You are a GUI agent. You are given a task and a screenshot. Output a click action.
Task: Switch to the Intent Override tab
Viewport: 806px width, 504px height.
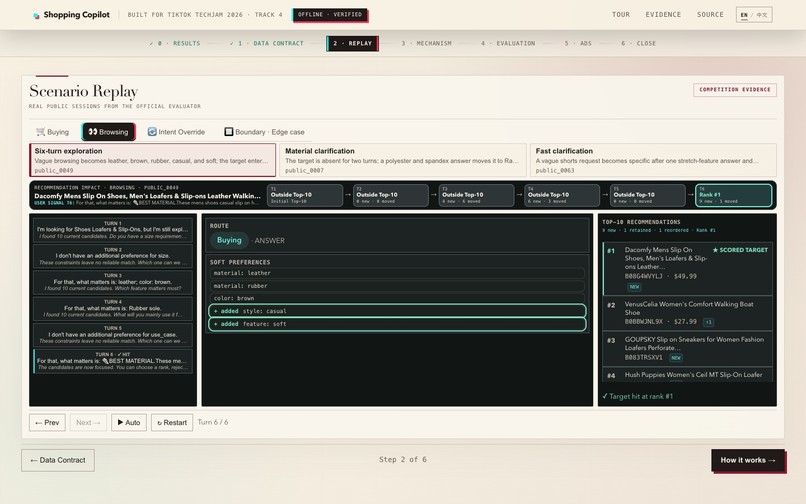pos(176,132)
